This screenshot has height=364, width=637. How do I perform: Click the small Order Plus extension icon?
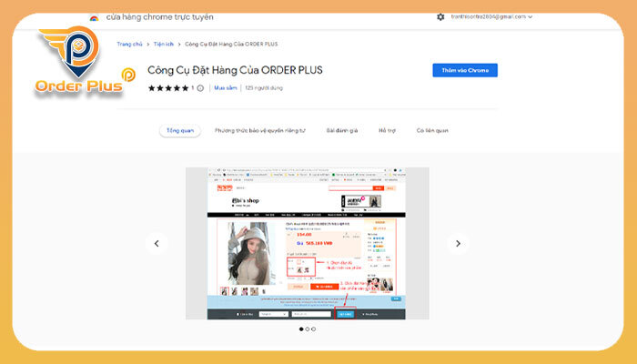(128, 75)
